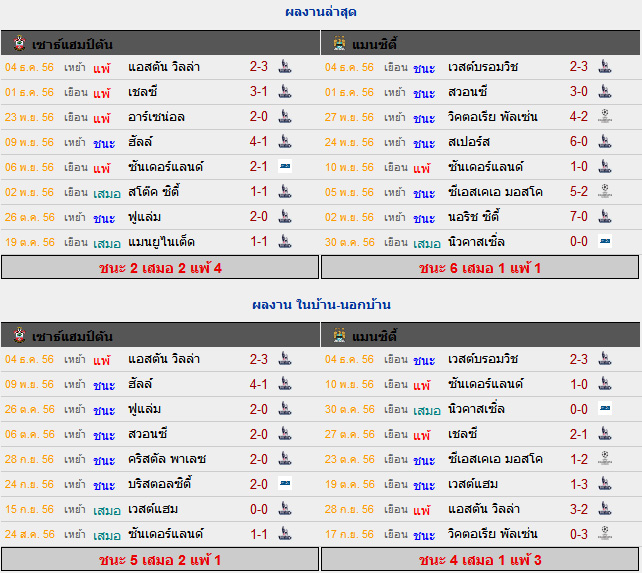The image size is (642, 573).
Task: Click the league icon in the แมนยูไนเต็ด 1-1 row
Action: (285, 241)
